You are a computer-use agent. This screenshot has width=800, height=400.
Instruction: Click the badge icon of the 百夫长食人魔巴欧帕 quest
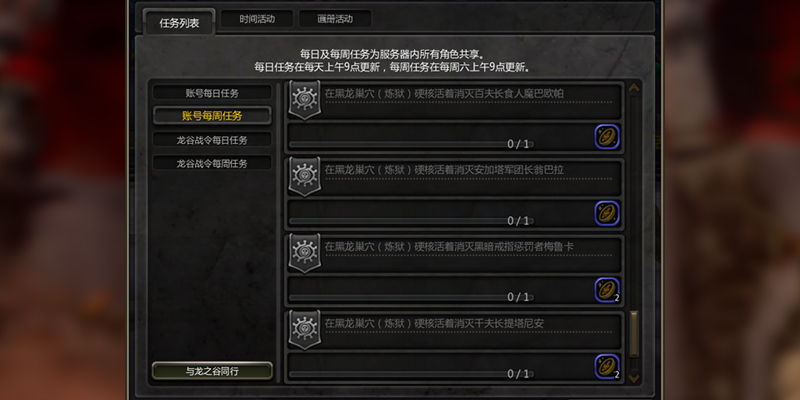point(305,99)
